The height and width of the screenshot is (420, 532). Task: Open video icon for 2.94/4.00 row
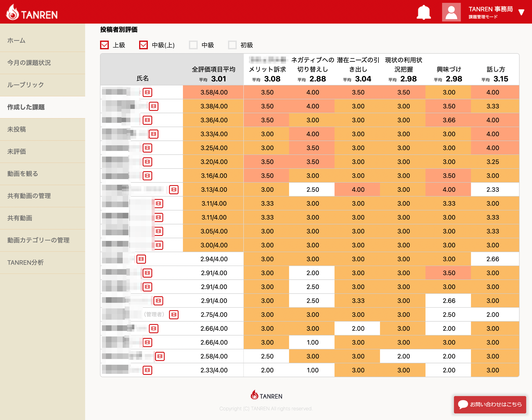(x=141, y=259)
